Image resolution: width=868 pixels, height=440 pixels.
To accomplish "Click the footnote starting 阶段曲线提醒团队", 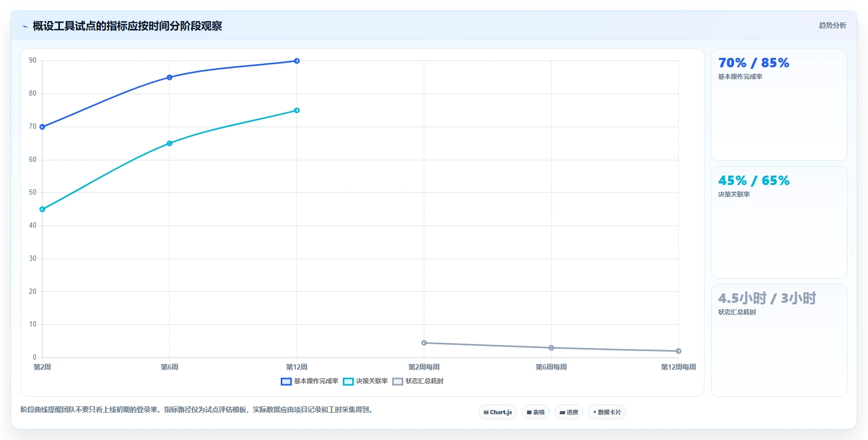I will click(x=198, y=410).
